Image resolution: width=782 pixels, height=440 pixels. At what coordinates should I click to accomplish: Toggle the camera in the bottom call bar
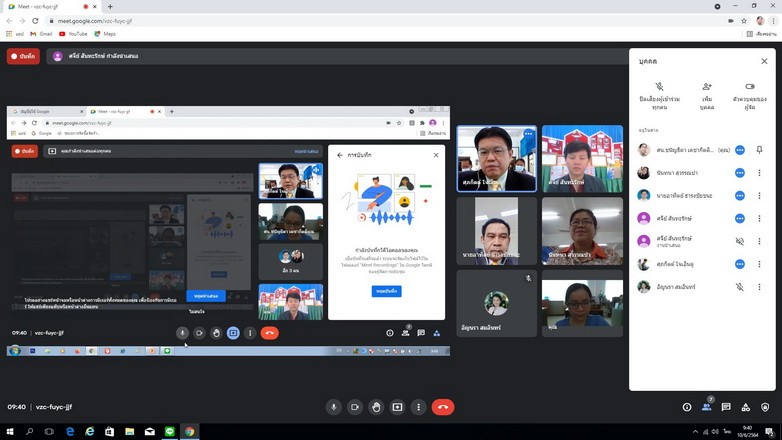pyautogui.click(x=355, y=407)
